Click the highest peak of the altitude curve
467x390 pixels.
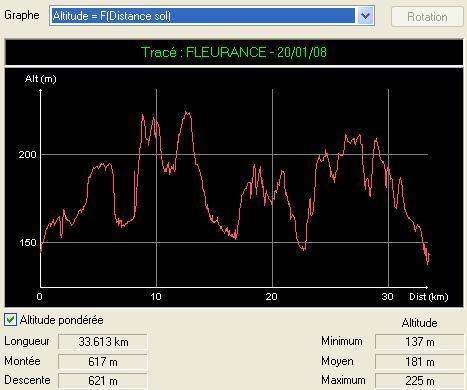[x=187, y=112]
